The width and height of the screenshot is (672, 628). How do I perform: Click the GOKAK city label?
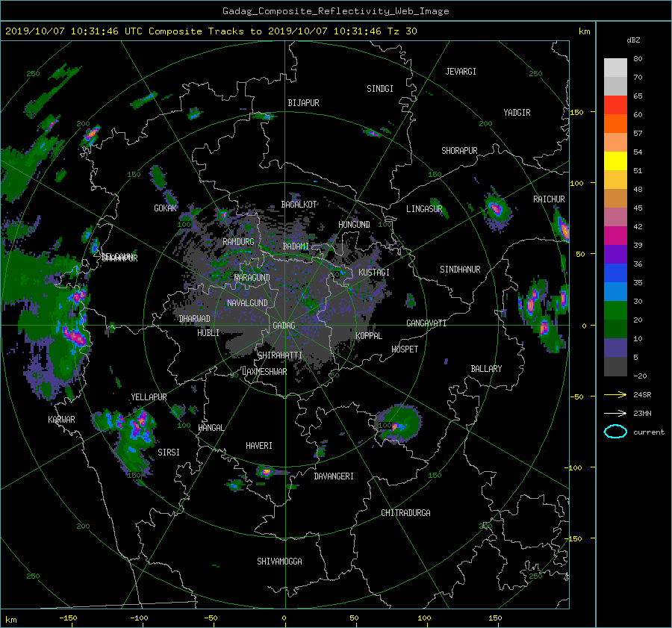click(165, 208)
